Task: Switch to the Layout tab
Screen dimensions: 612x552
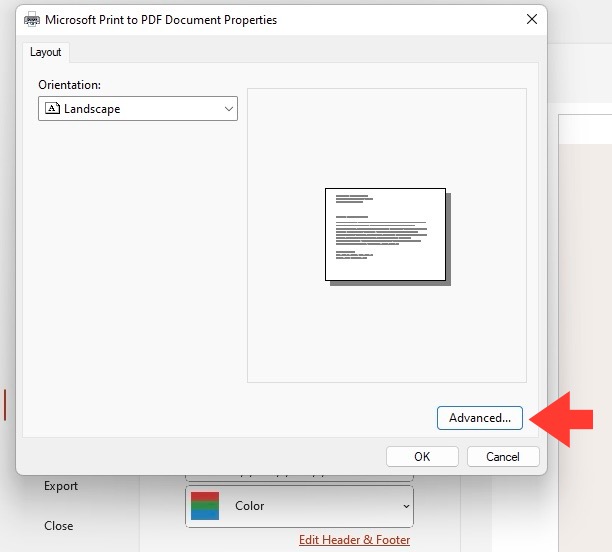Action: [46, 52]
